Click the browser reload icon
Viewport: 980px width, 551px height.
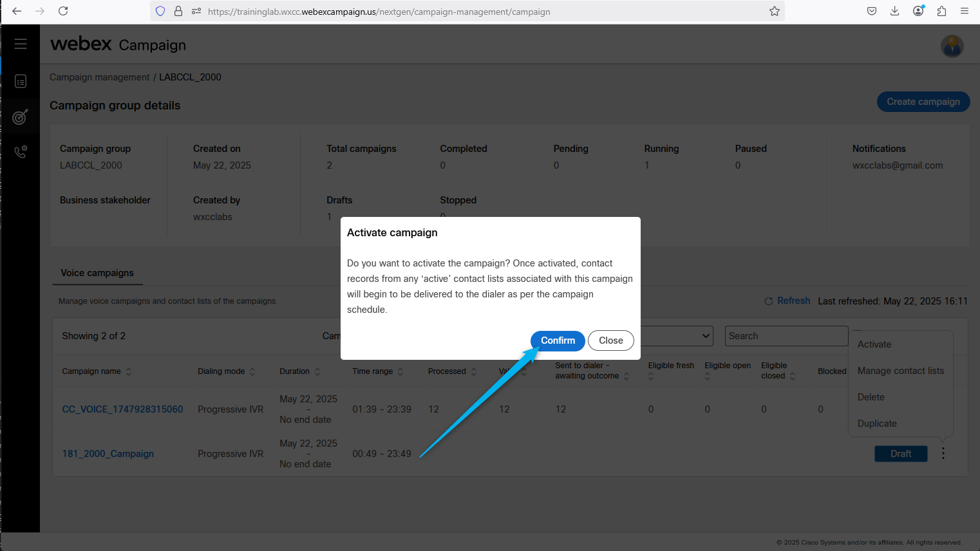[63, 11]
